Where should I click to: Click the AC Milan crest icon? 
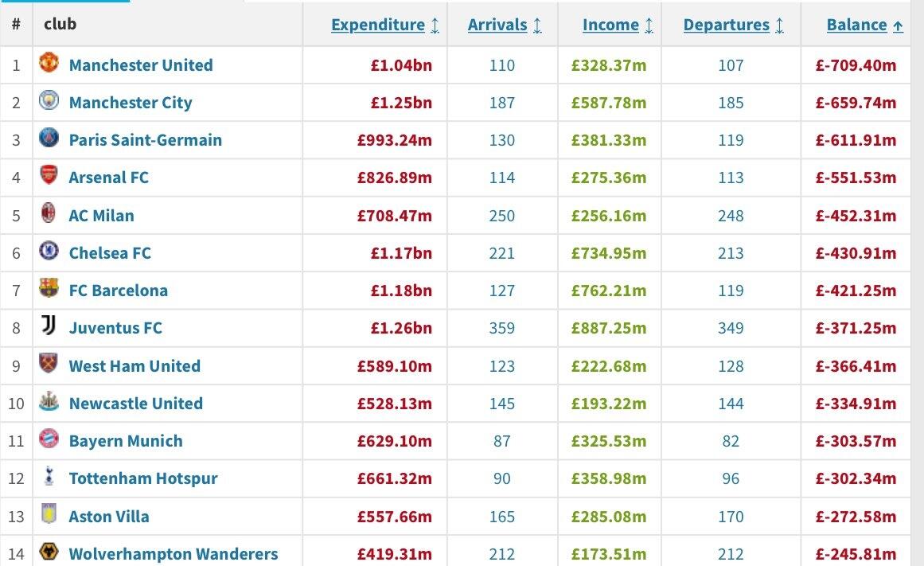[49, 214]
